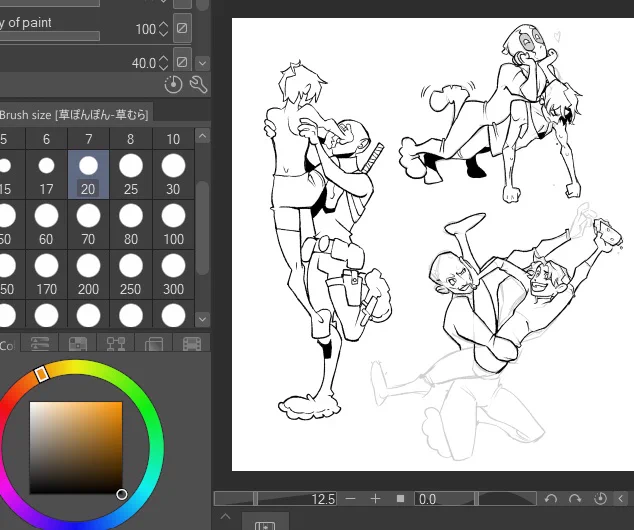The height and width of the screenshot is (530, 634).
Task: Click the 12.5 zoom percentage field
Action: pyautogui.click(x=323, y=499)
